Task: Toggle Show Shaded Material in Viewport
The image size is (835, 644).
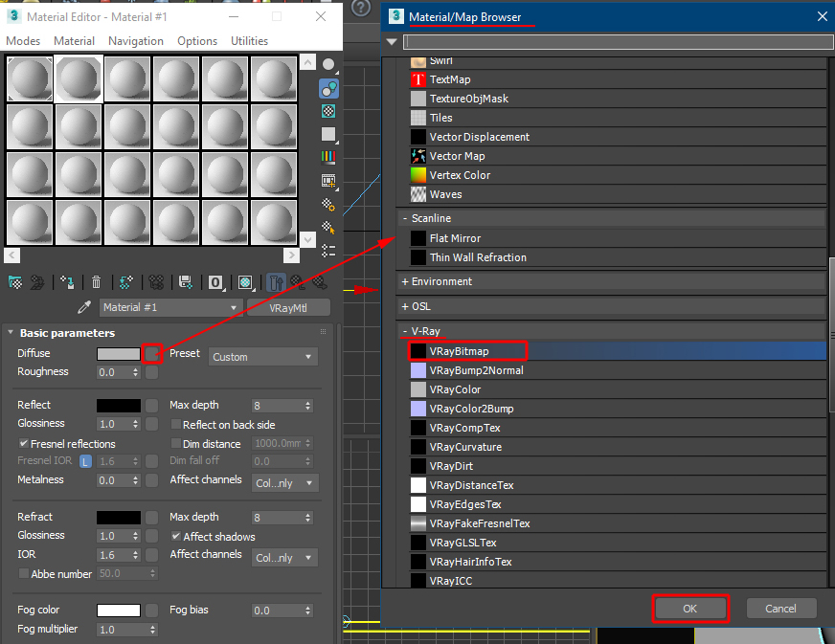Action: [x=245, y=282]
